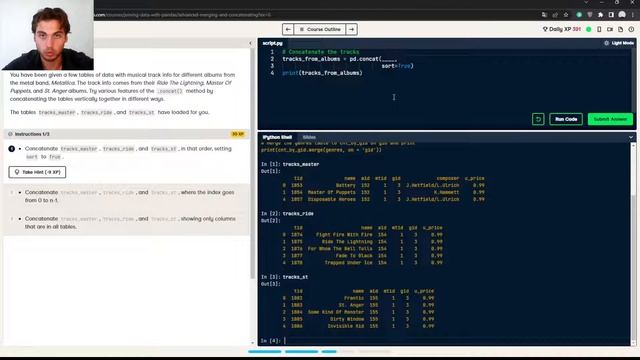Switch to the IPython Shell tab
The width and height of the screenshot is (640, 360).
click(277, 137)
